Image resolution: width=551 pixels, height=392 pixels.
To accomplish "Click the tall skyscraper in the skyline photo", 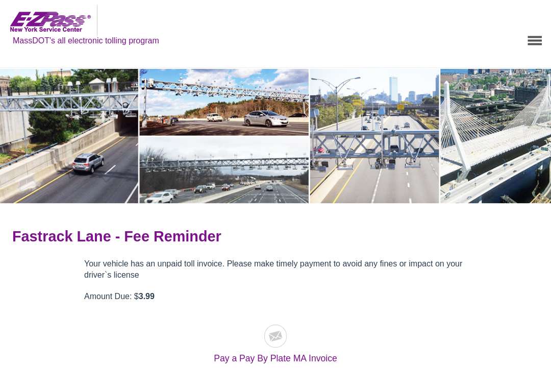I will click(x=393, y=89).
